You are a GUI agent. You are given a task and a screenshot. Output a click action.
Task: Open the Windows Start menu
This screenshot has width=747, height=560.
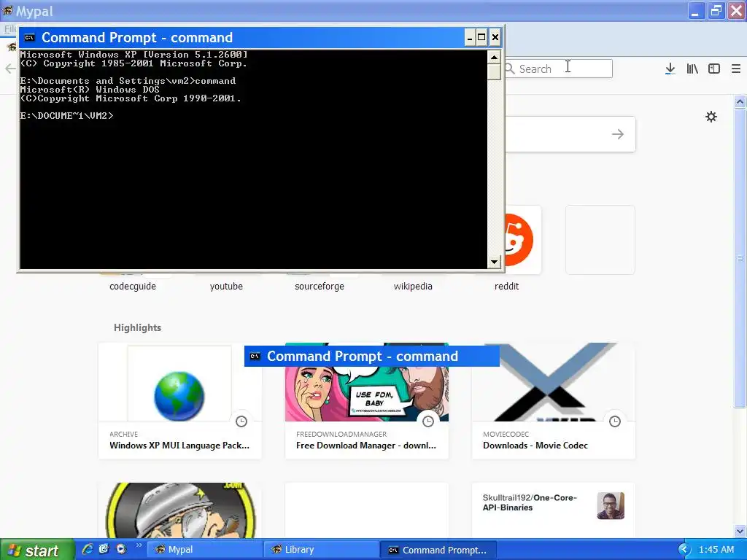point(37,550)
